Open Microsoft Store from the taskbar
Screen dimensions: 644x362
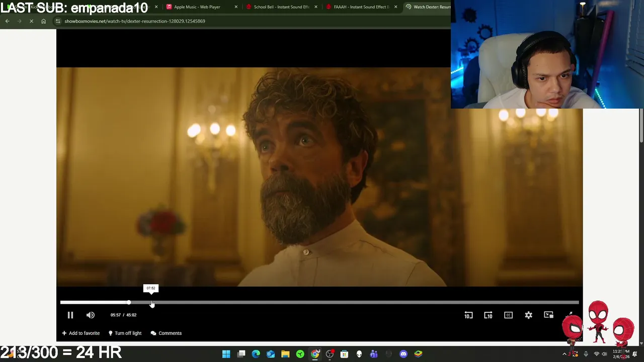click(x=344, y=354)
